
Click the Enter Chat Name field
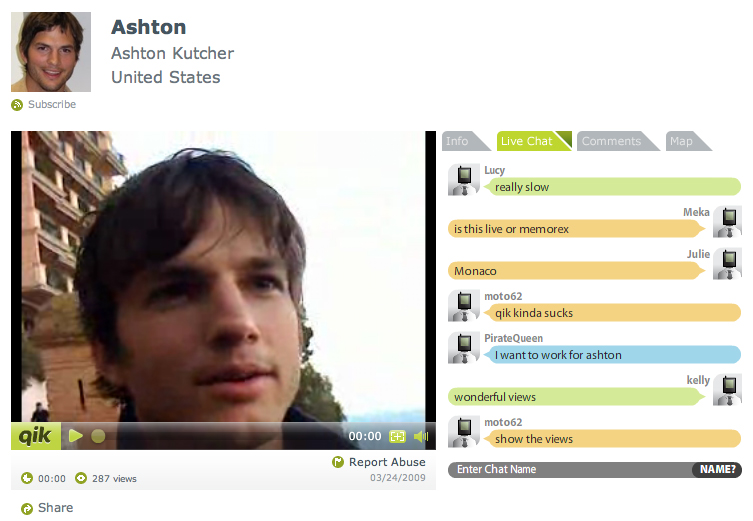click(x=571, y=469)
